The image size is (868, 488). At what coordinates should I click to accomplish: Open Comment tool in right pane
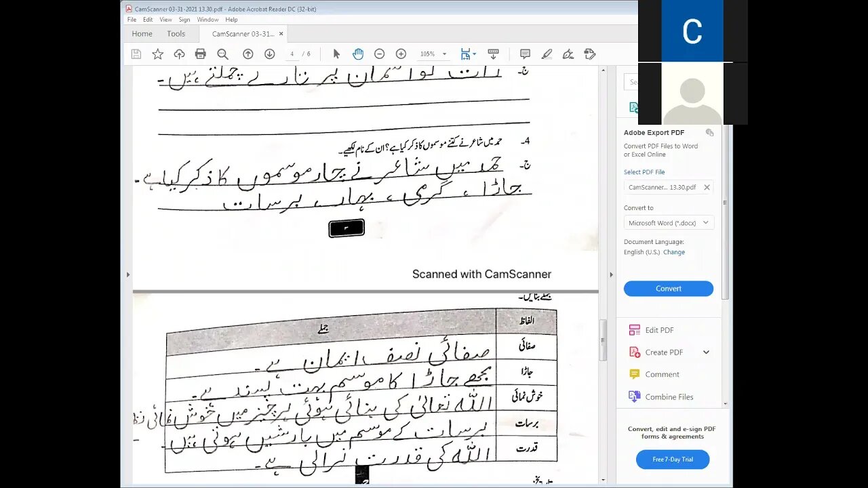[x=654, y=374]
